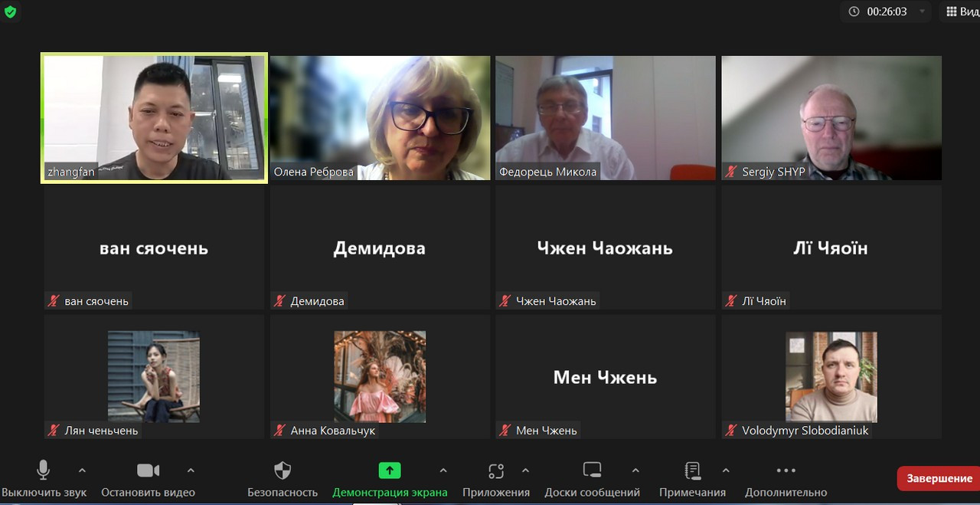980x505 pixels.
Task: Select the zhangfan active speaker video
Action: pos(154,118)
